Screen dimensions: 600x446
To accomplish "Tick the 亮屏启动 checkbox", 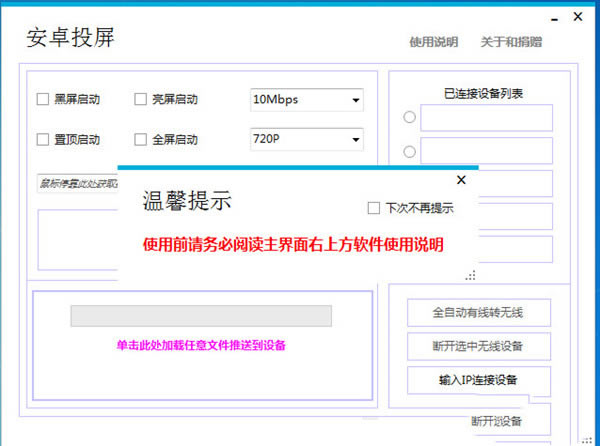I will coord(140,99).
